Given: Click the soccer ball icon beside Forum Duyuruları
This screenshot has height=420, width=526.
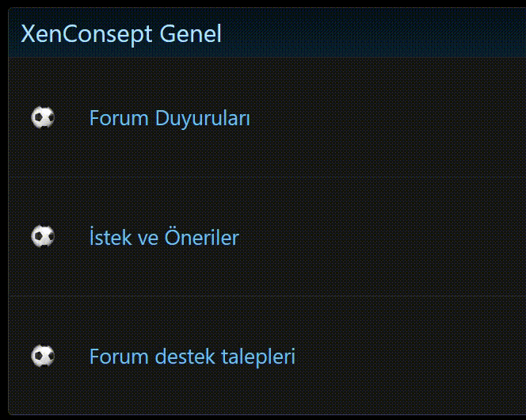Looking at the screenshot, I should click(x=43, y=118).
